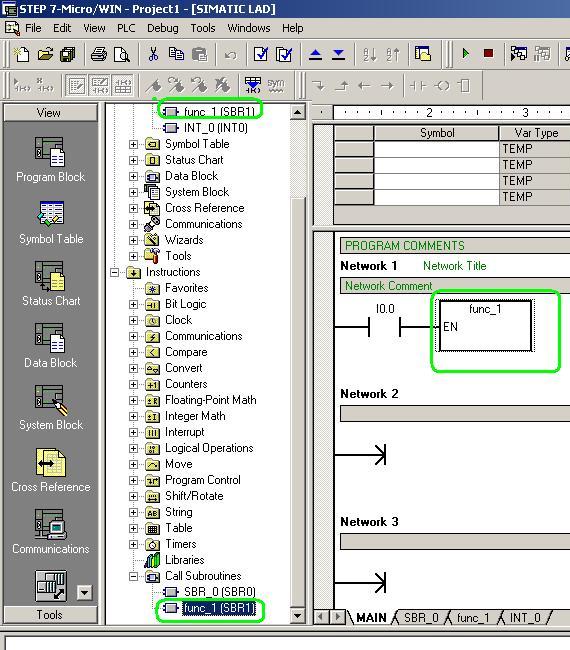Click View bar scroll-down arrow button

tap(84, 593)
